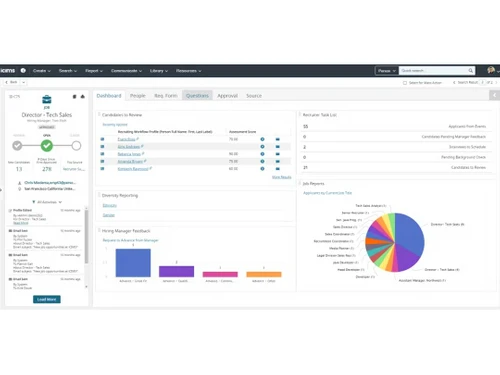
Task: Switch to the Source tab
Action: (x=254, y=96)
